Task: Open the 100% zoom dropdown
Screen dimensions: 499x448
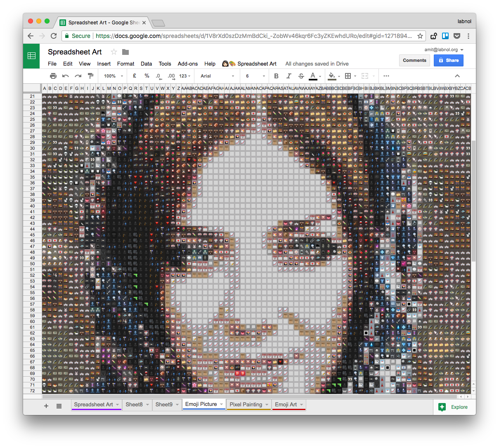Action: [x=112, y=76]
